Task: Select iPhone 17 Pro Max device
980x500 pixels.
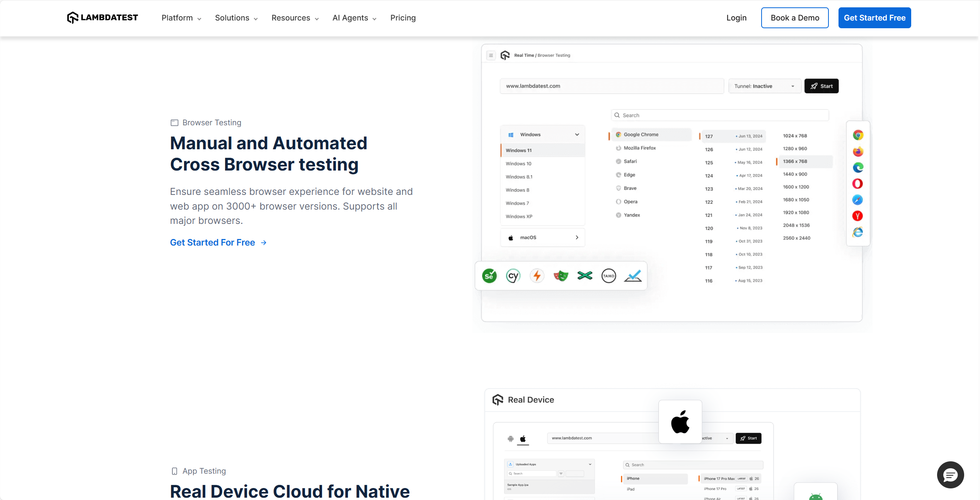Action: (730, 479)
